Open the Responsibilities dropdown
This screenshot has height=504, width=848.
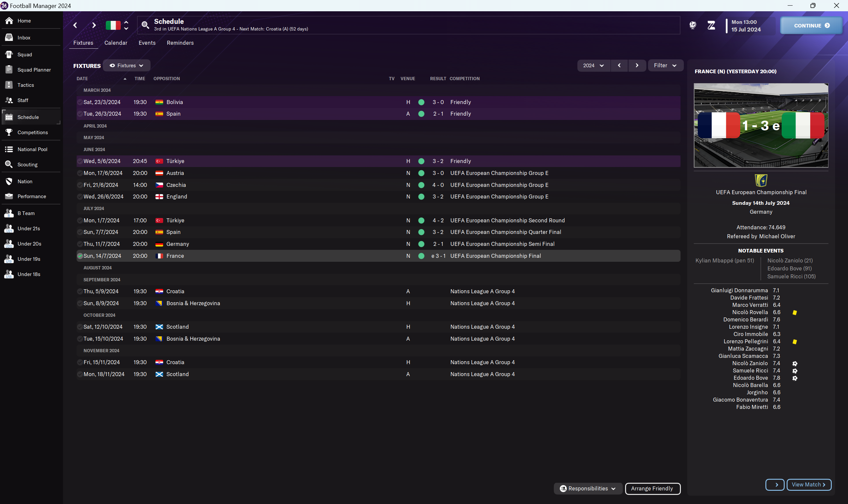tap(588, 488)
